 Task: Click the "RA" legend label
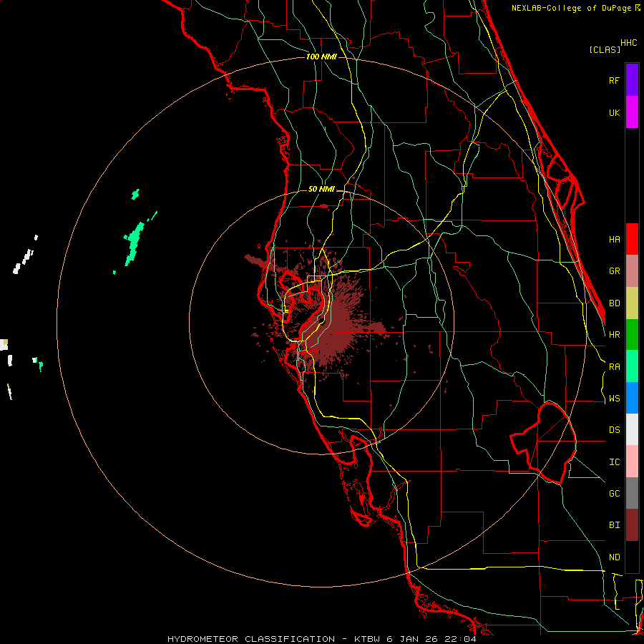(614, 367)
